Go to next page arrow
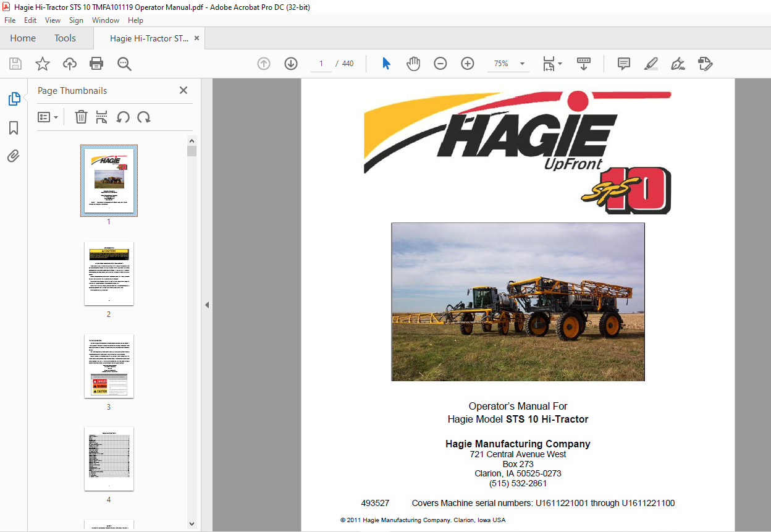Image resolution: width=771 pixels, height=532 pixels. [x=291, y=64]
